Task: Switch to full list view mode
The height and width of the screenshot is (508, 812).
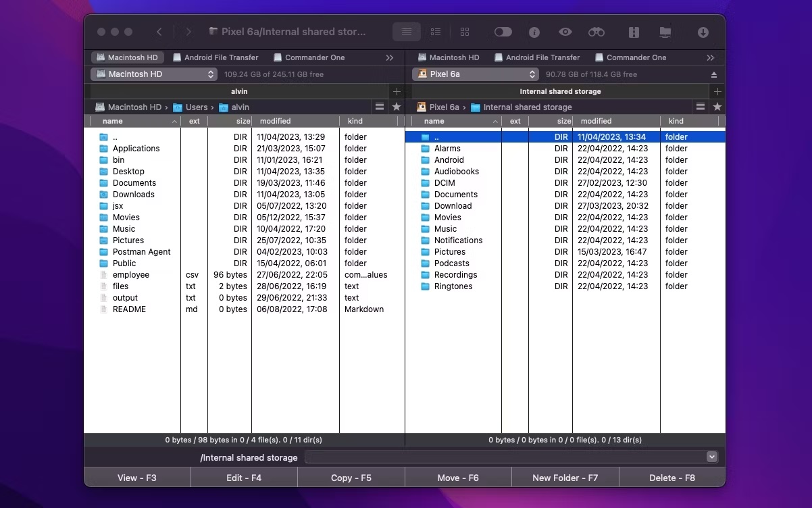Action: coord(407,32)
